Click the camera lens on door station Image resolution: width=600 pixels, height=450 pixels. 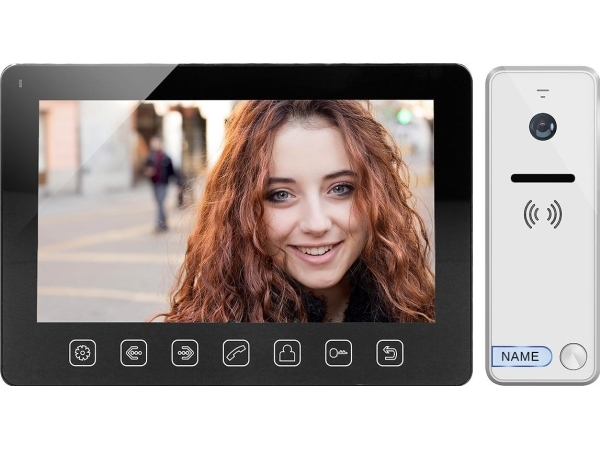coord(542,127)
